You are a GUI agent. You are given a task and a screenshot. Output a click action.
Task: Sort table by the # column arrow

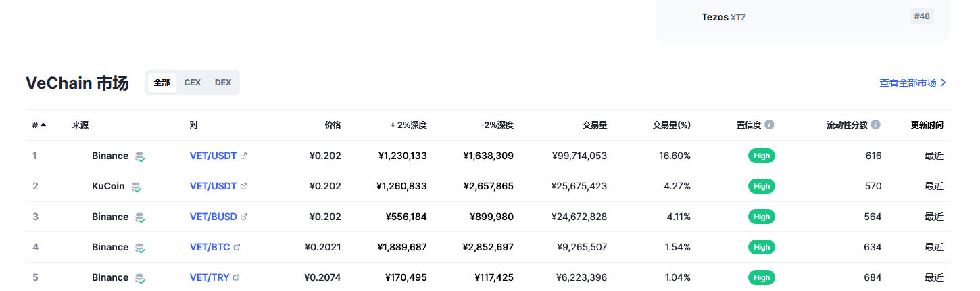[x=43, y=125]
